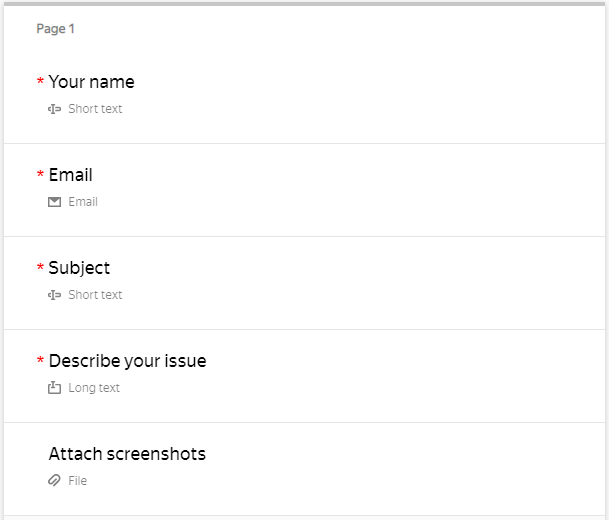The image size is (609, 520).
Task: Click the "Short text" type label under Subject
Action: (x=95, y=295)
